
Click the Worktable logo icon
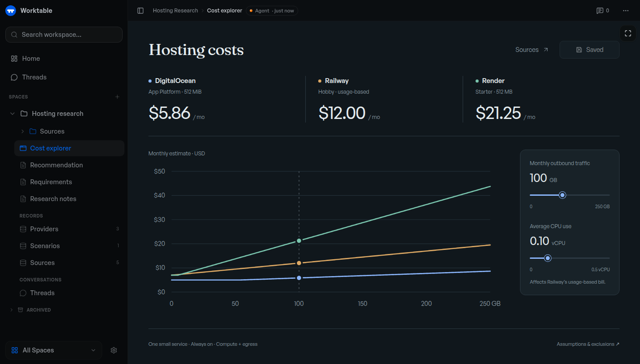(x=11, y=11)
